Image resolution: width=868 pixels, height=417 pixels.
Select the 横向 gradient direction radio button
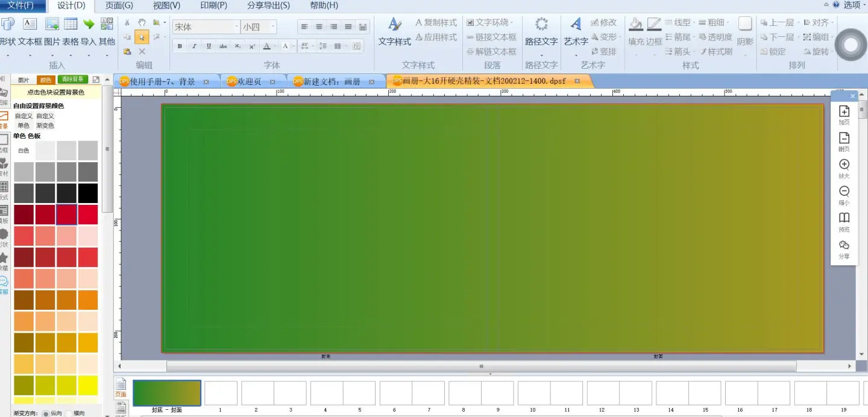(x=69, y=413)
